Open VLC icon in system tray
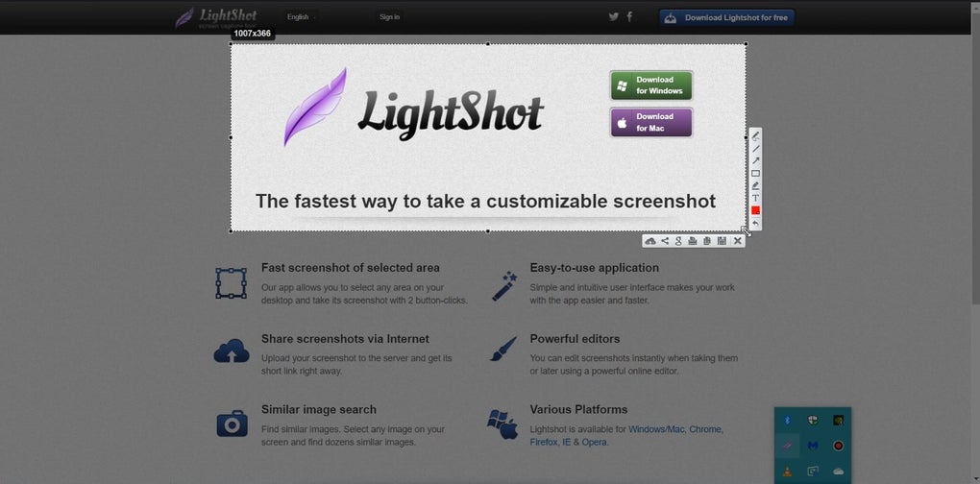Image resolution: width=980 pixels, height=484 pixels. tap(787, 471)
